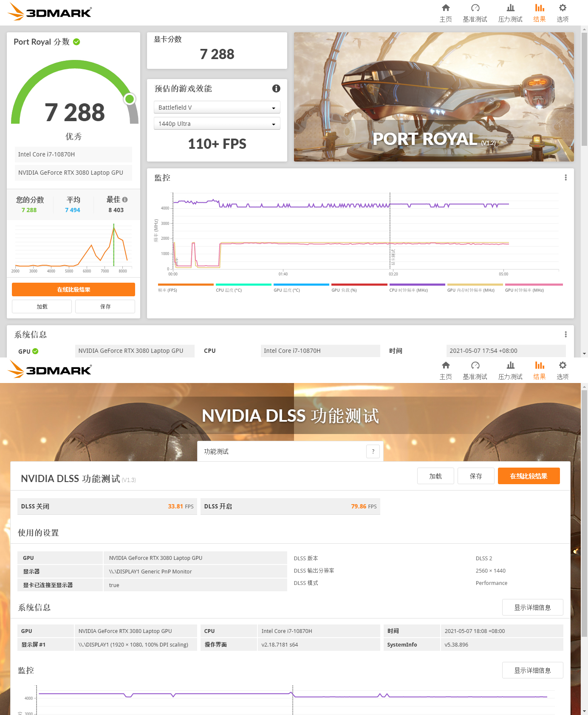Click 3DMark logo in Port Royal window
The image size is (588, 715).
pos(50,11)
